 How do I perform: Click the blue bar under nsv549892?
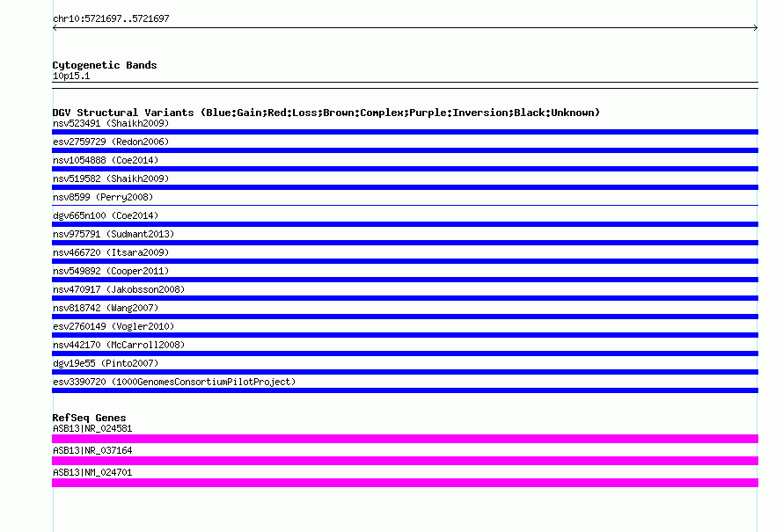click(x=405, y=280)
